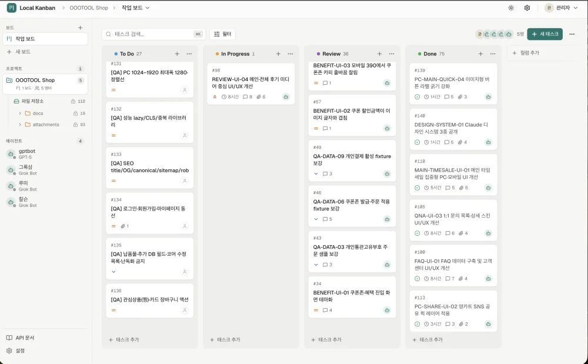This screenshot has width=588, height=364.
Task: Open the Done column options menu
Action: pos(493,54)
